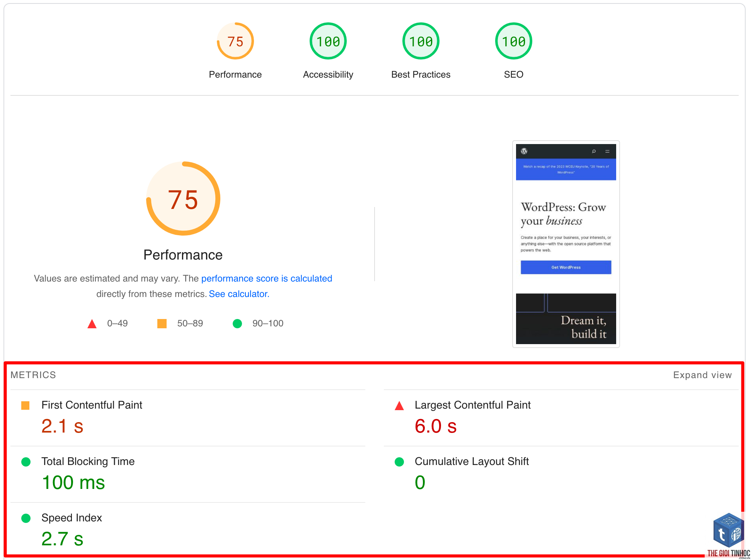This screenshot has height=560, width=753.
Task: Open the 'performance score is calculated' link
Action: [267, 278]
